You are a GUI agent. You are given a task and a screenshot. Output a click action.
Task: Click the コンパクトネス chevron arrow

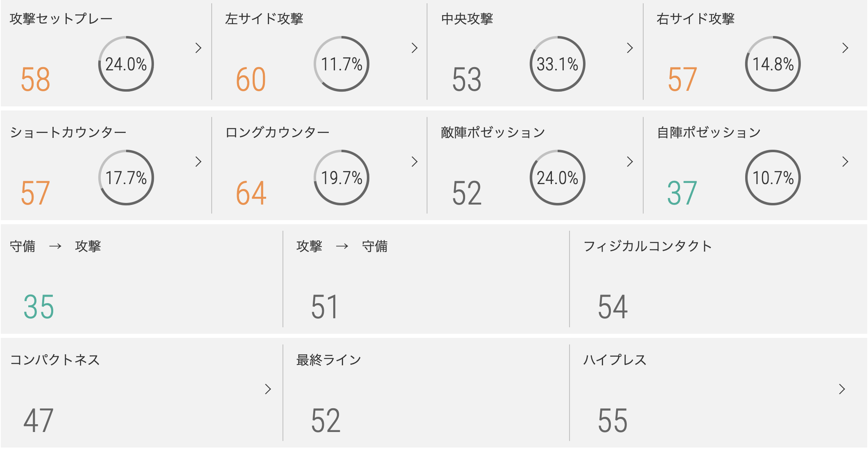click(x=268, y=389)
